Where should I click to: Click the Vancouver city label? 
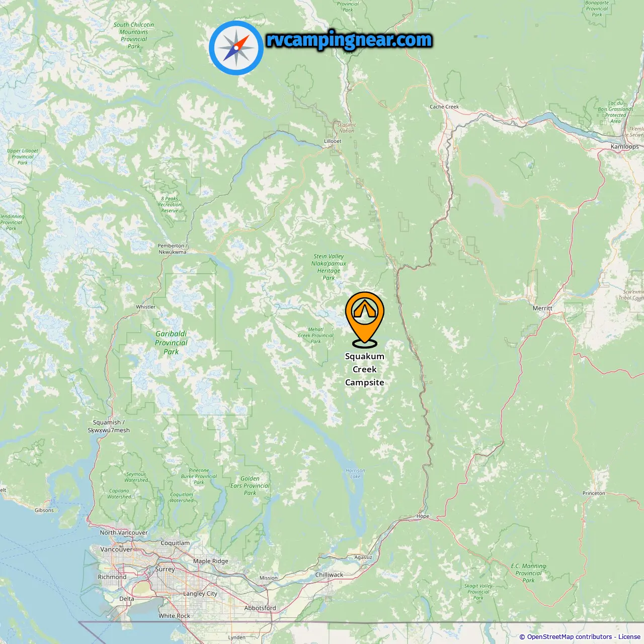tap(116, 549)
